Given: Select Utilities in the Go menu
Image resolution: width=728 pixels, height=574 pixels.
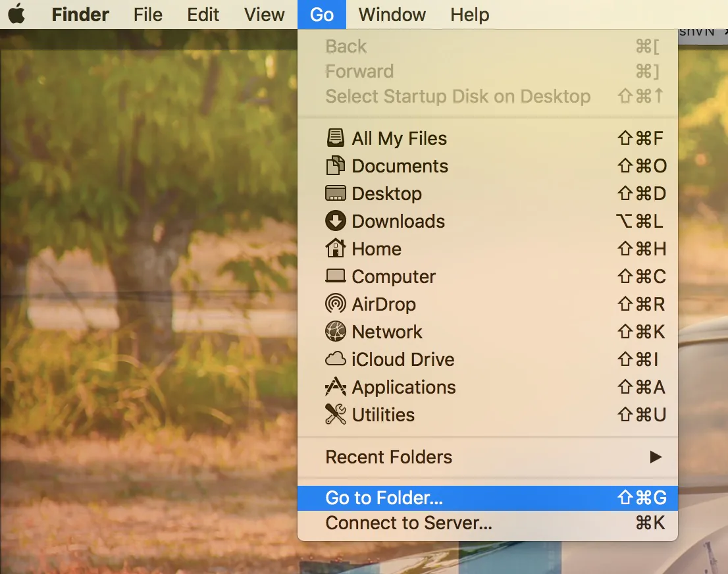Looking at the screenshot, I should click(488, 414).
